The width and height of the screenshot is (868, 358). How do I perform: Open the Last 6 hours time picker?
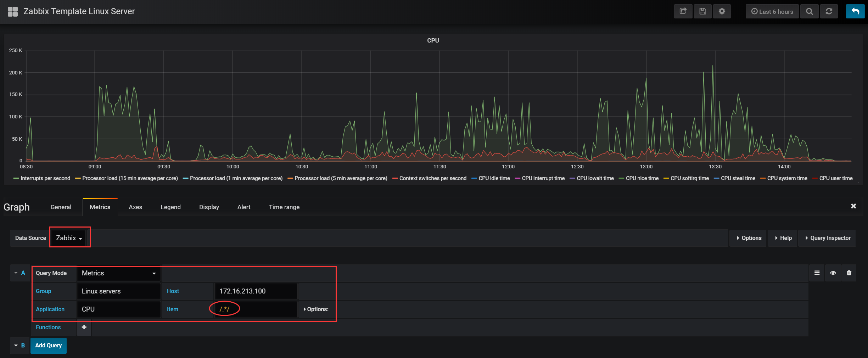pos(772,11)
